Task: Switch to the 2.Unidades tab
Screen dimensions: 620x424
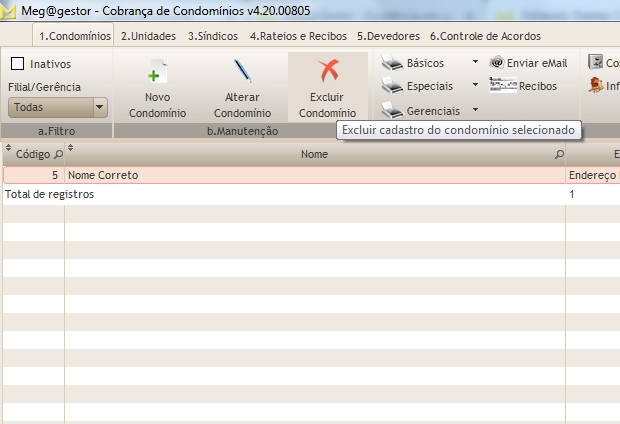Action: pyautogui.click(x=148, y=36)
